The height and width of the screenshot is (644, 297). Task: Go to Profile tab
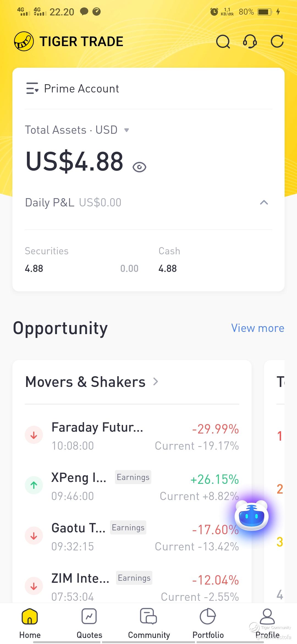click(x=268, y=623)
